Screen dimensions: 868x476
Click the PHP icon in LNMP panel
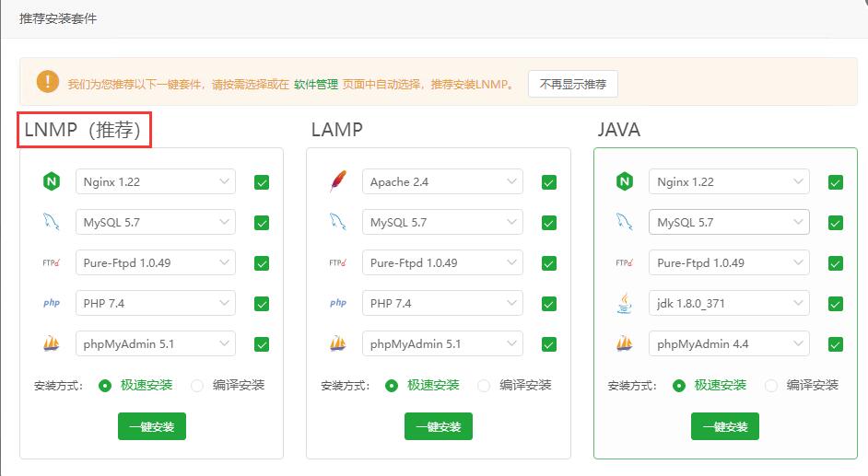[x=51, y=304]
